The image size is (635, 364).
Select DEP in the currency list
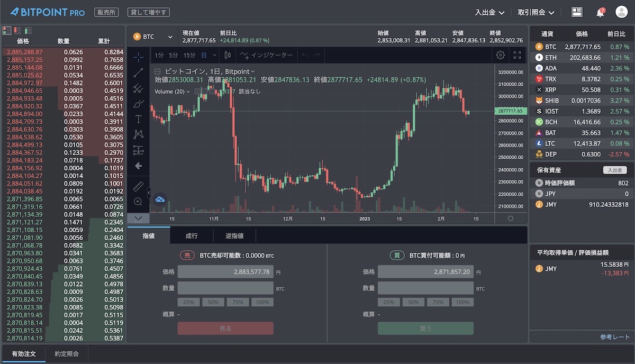pos(582,154)
